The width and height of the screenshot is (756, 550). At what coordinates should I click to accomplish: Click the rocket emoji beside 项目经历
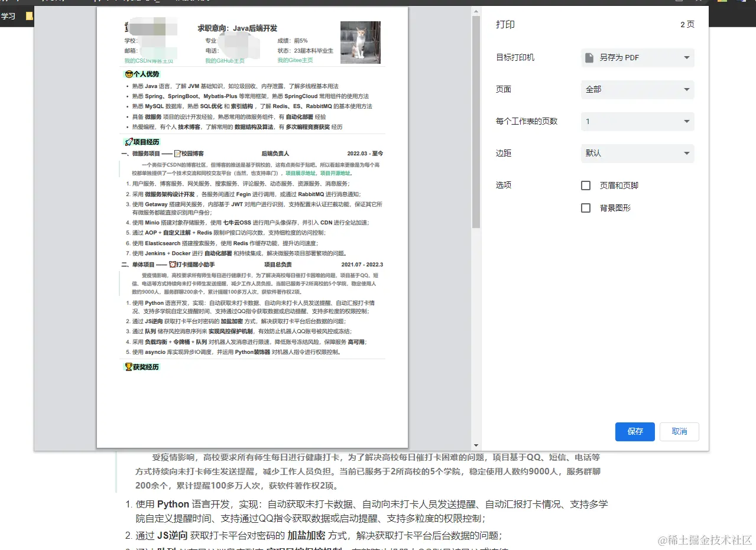point(128,142)
